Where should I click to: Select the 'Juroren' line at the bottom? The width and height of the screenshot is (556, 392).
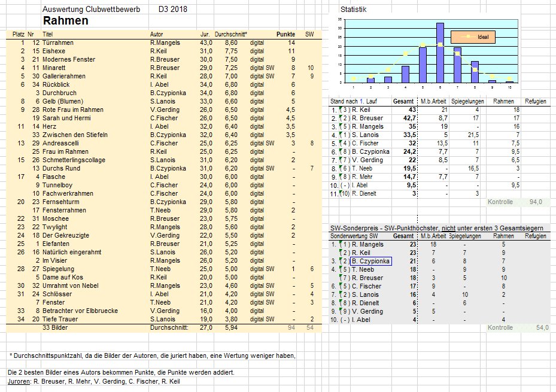tap(93, 382)
